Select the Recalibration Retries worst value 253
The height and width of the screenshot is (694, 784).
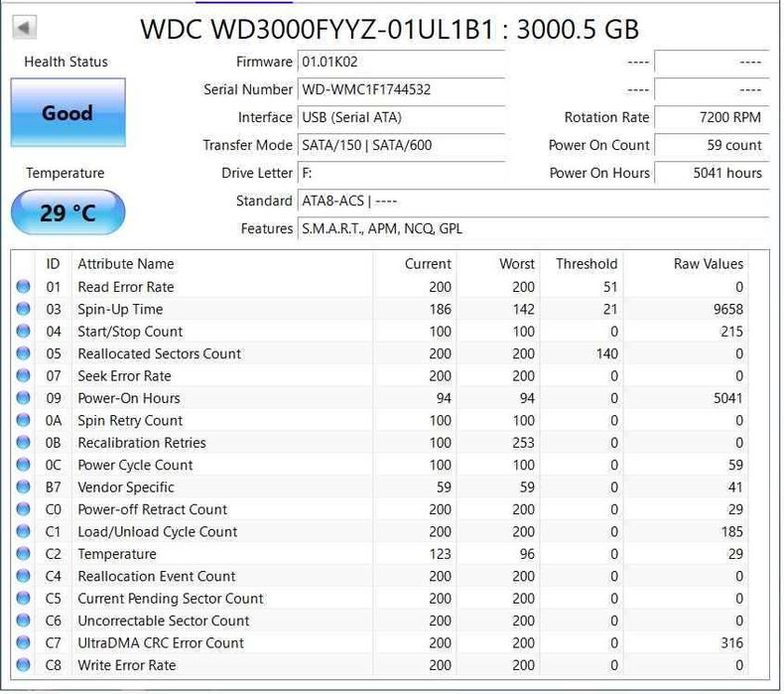point(524,443)
